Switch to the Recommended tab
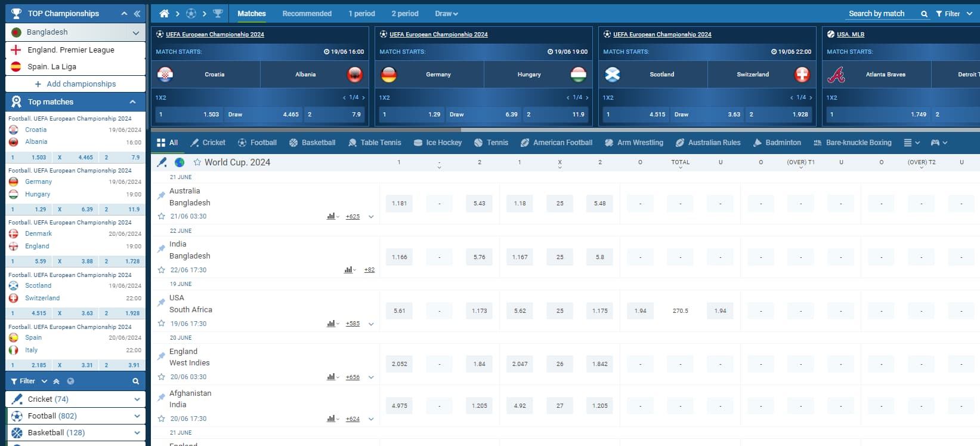980x446 pixels. pos(307,13)
